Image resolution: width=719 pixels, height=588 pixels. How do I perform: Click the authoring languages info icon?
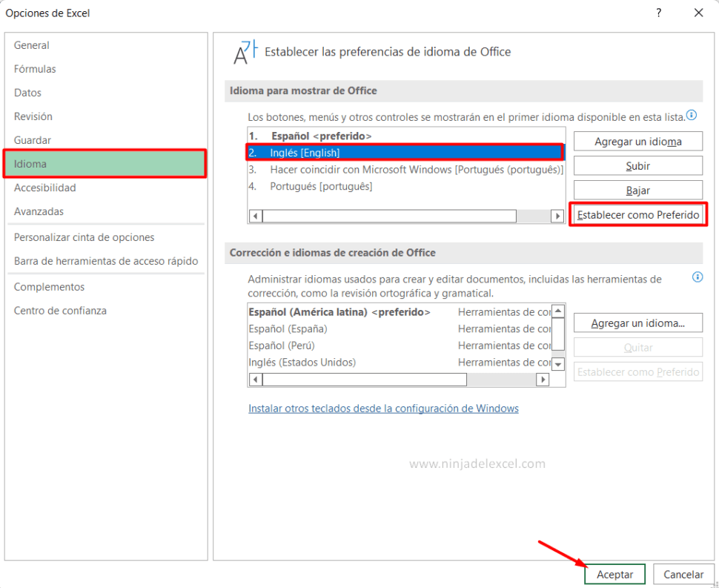click(697, 277)
